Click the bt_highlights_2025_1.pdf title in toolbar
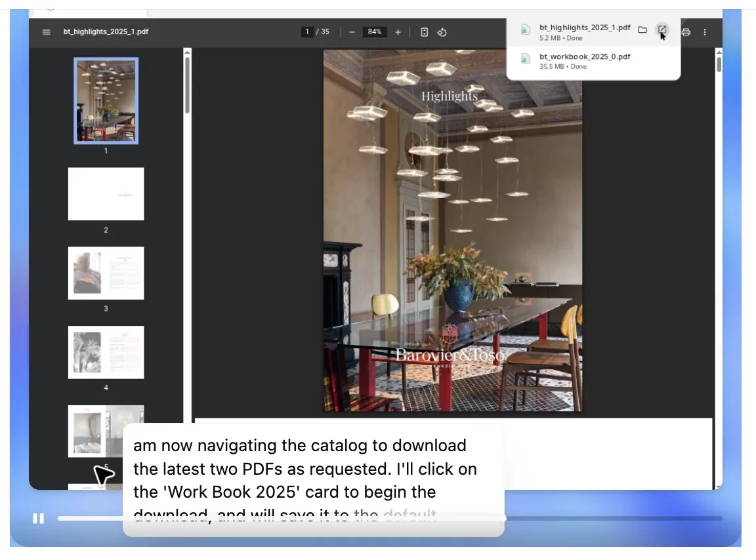 [x=106, y=32]
